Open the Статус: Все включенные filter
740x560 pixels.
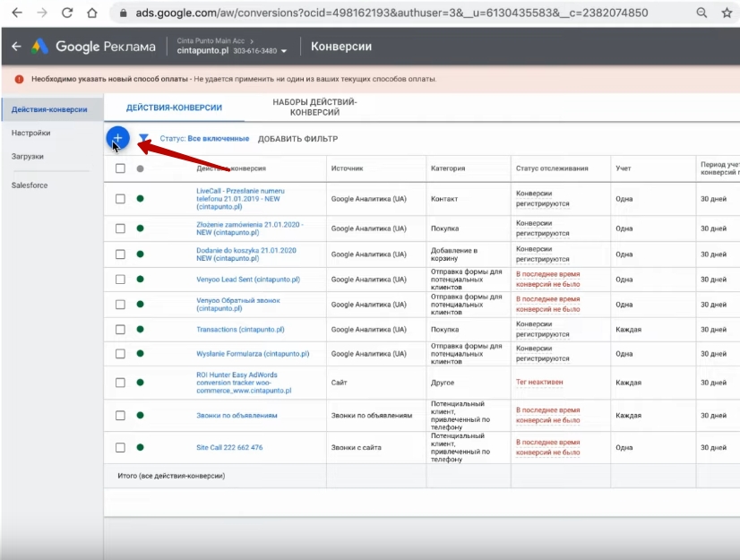click(204, 138)
